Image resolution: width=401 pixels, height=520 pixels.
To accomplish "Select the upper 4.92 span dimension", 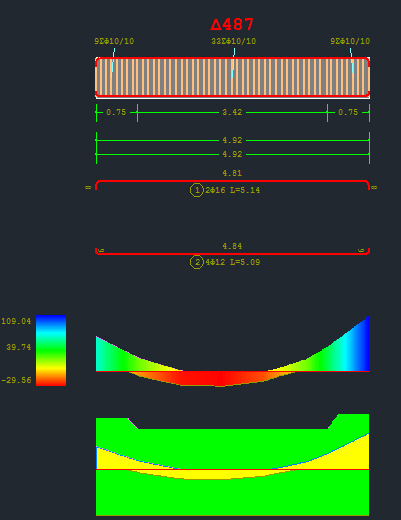I will (232, 140).
